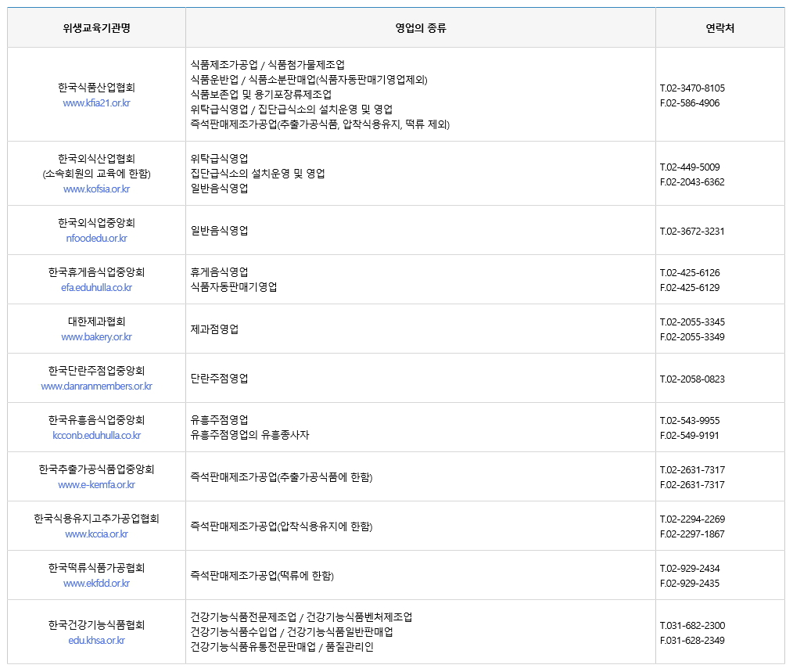Image resolution: width=793 pixels, height=672 pixels.
Task: Visit the www.ekfdd.or.kr link
Action: point(97,583)
